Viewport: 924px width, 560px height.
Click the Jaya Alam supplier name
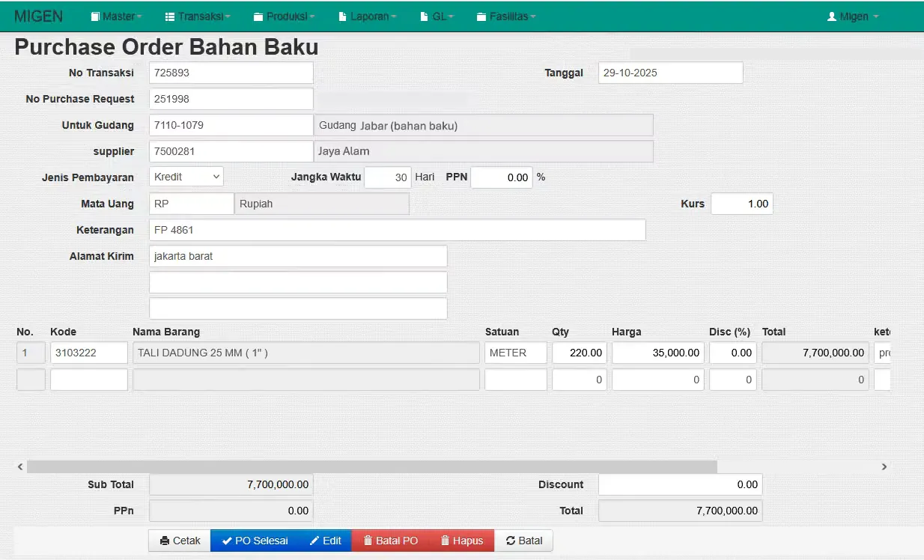pyautogui.click(x=344, y=151)
